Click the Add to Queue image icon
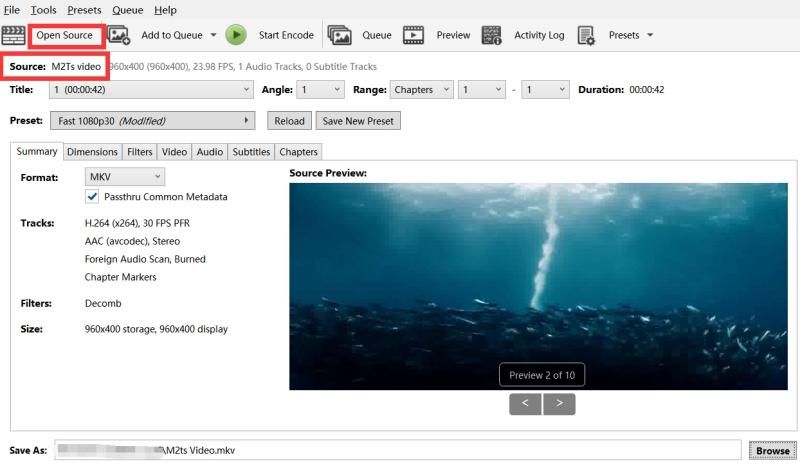800x464 pixels. tap(119, 35)
